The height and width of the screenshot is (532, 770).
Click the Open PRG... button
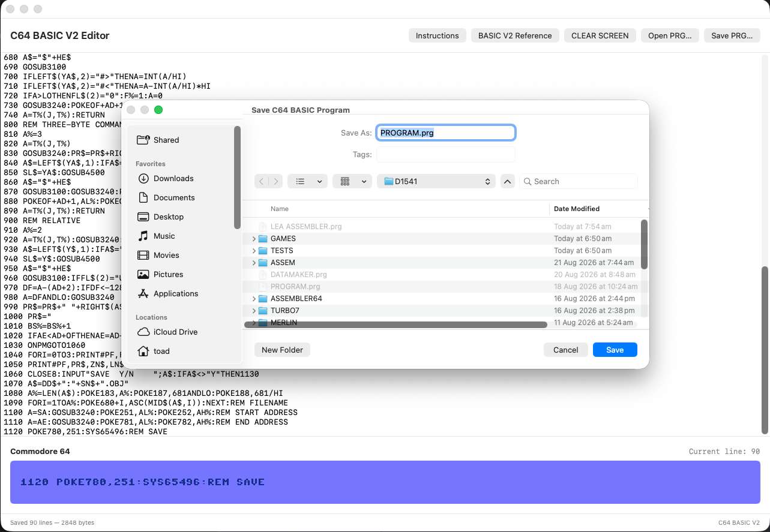point(670,35)
